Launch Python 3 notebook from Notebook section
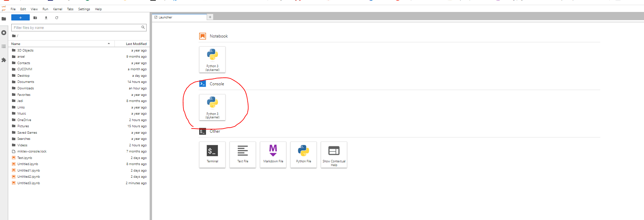Image resolution: width=644 pixels, height=220 pixels. (212, 59)
